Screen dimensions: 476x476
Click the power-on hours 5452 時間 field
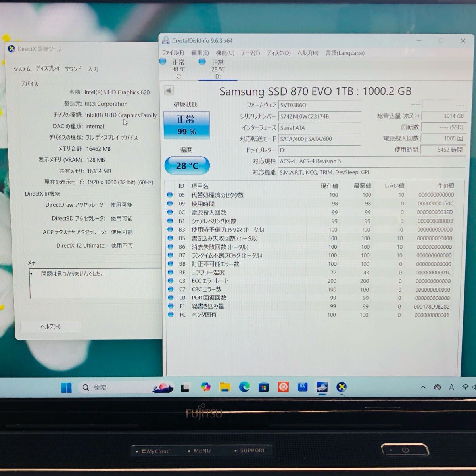[443, 150]
